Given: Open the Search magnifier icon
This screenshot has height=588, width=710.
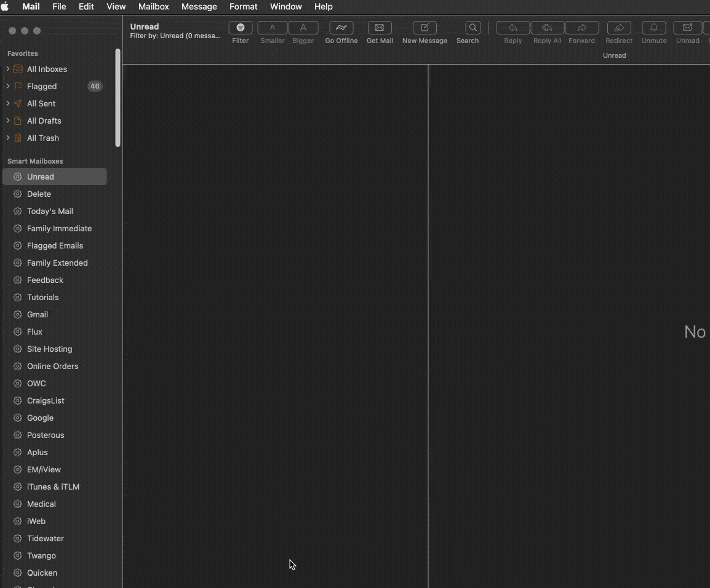Looking at the screenshot, I should pos(473,28).
